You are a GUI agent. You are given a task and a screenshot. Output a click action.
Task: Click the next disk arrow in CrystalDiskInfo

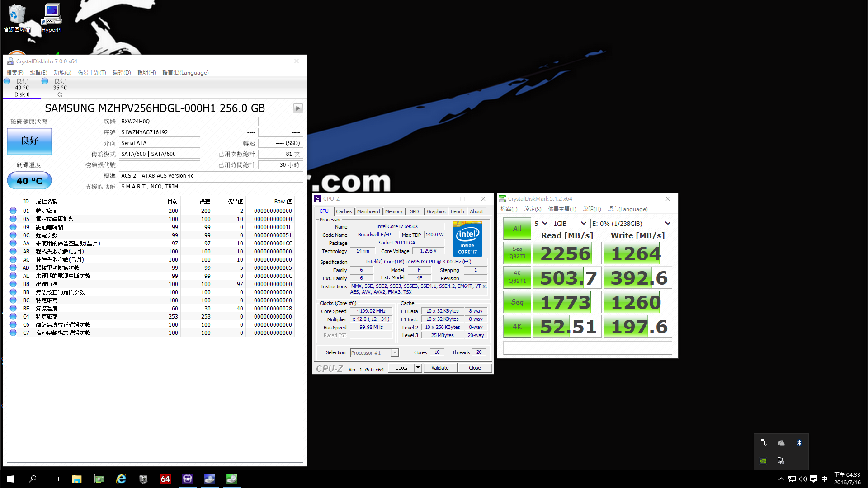pos(298,108)
